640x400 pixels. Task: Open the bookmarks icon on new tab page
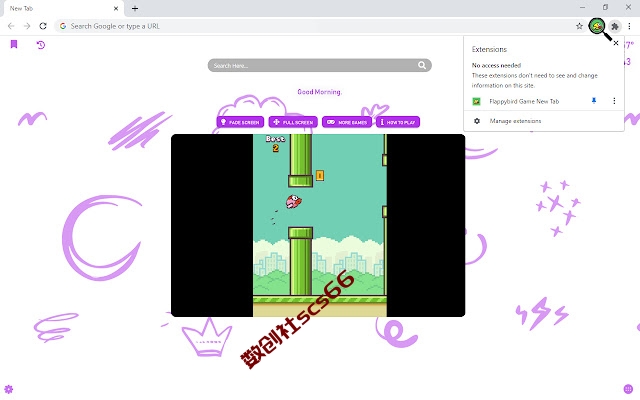tap(14, 44)
